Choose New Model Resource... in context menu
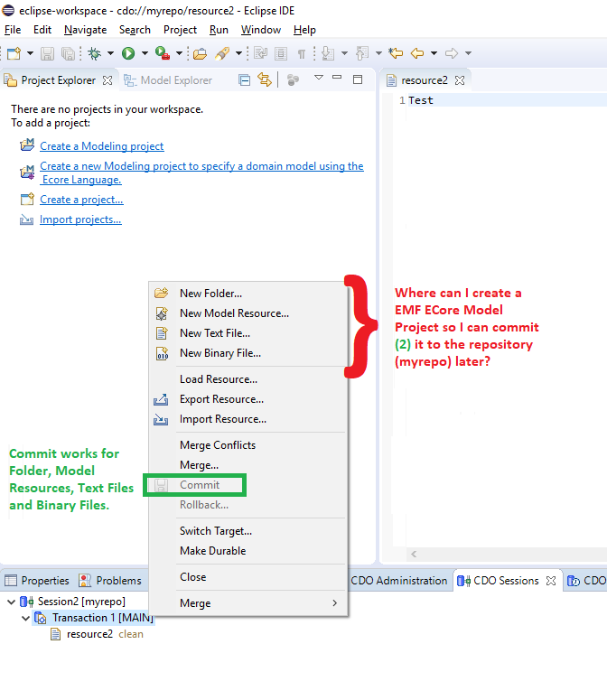This screenshot has width=607, height=700. (x=248, y=313)
